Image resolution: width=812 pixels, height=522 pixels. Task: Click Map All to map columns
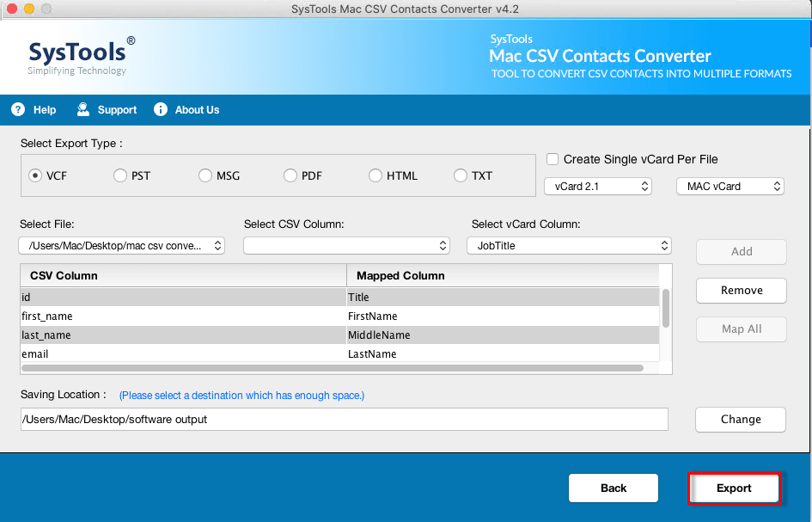click(x=741, y=329)
